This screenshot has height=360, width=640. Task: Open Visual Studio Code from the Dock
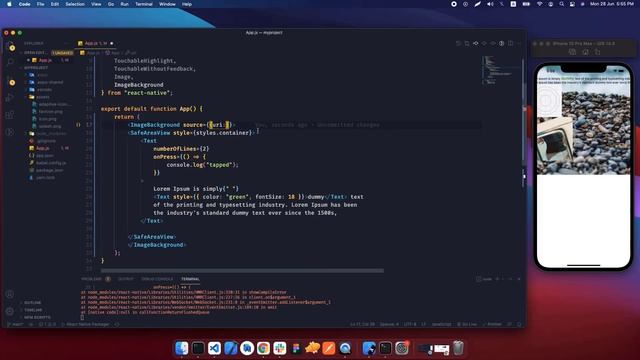pyautogui.click(x=214, y=348)
